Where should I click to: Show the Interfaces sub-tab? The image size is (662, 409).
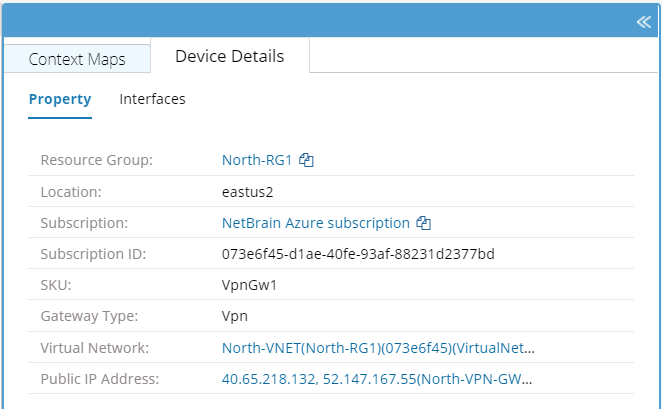point(152,99)
